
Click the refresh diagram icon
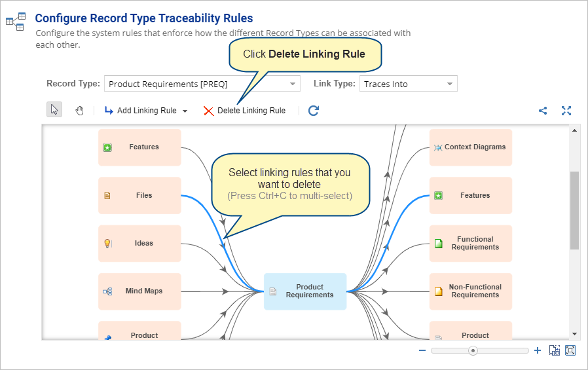314,111
